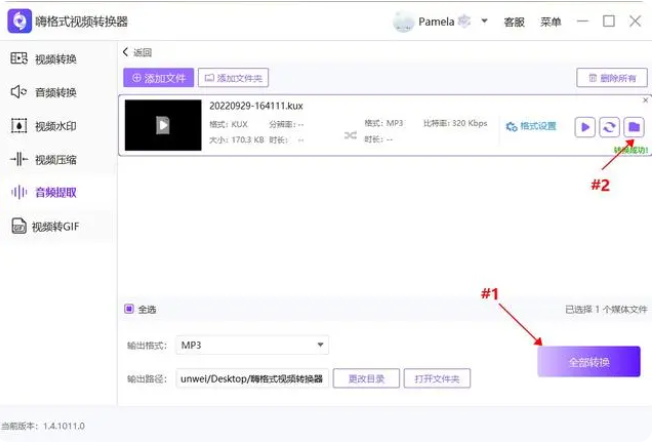Click the app logo icon

click(x=19, y=21)
